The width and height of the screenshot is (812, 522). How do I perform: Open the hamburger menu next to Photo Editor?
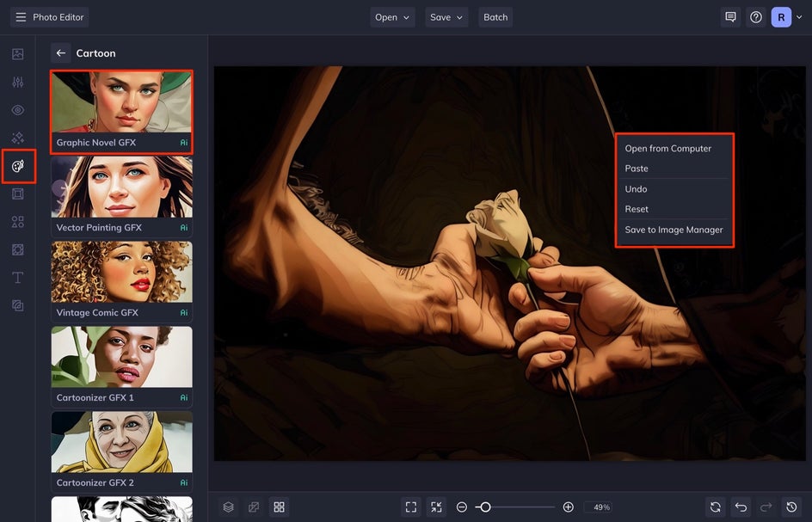pyautogui.click(x=21, y=17)
